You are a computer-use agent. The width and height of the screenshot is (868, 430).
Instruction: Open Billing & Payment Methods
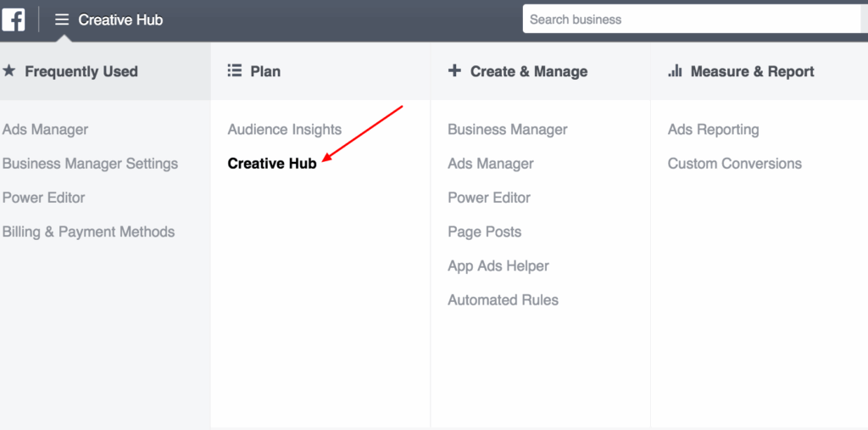(x=88, y=232)
